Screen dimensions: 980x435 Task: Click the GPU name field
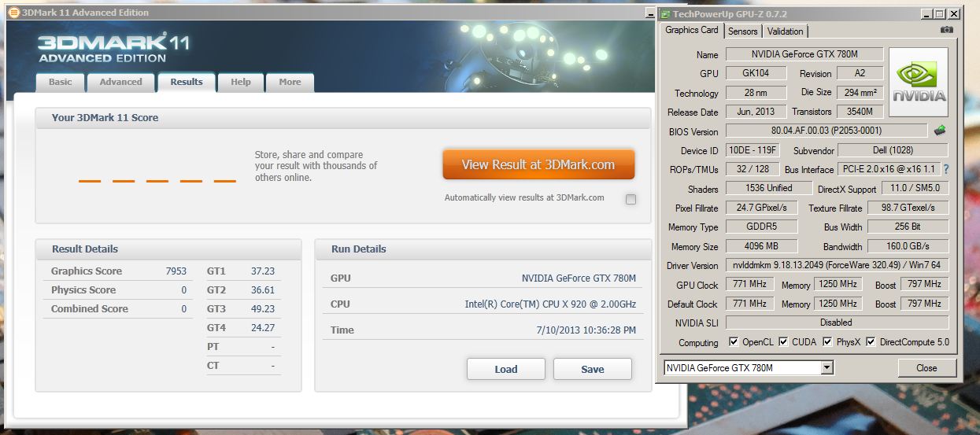(804, 54)
